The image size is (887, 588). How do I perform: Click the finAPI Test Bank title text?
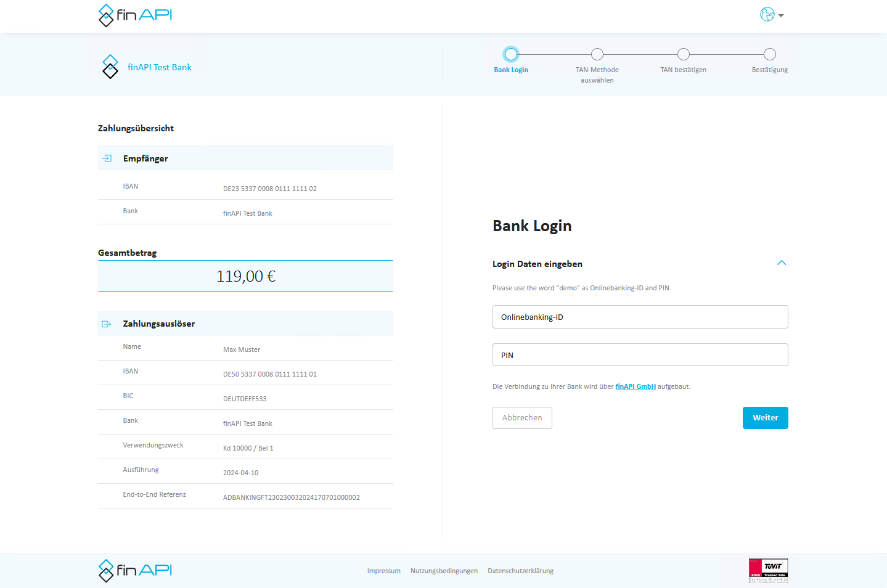(x=160, y=67)
